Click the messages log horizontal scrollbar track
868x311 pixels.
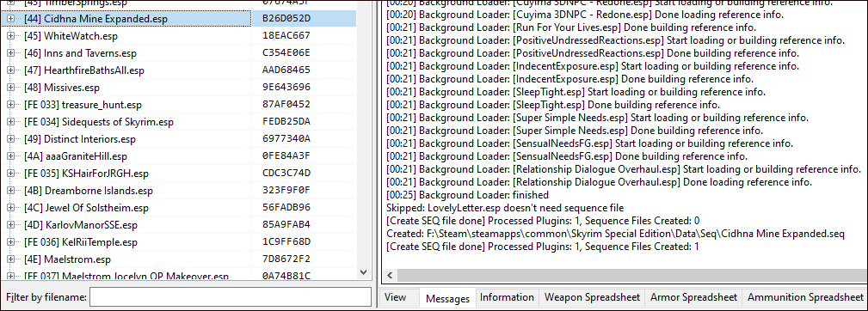631,275
